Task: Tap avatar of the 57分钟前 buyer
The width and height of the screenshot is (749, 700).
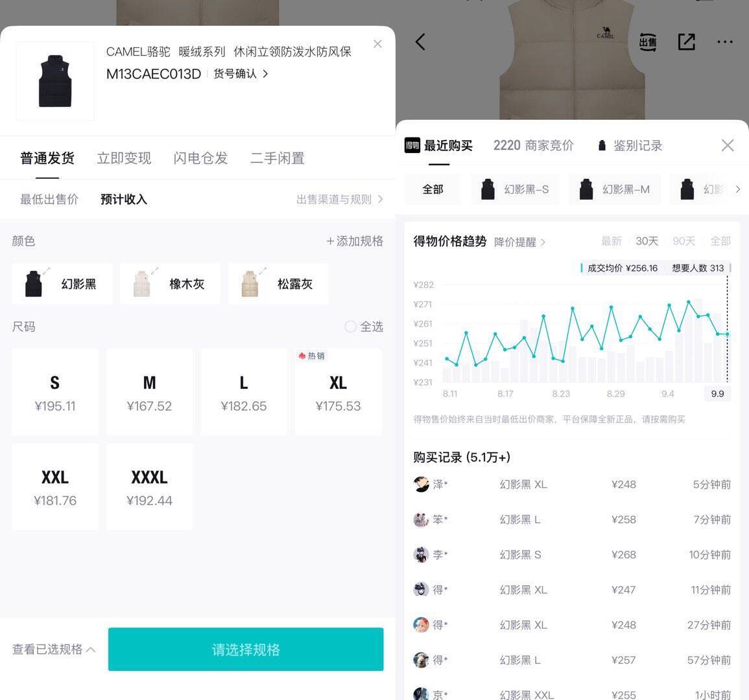Action: [x=421, y=660]
